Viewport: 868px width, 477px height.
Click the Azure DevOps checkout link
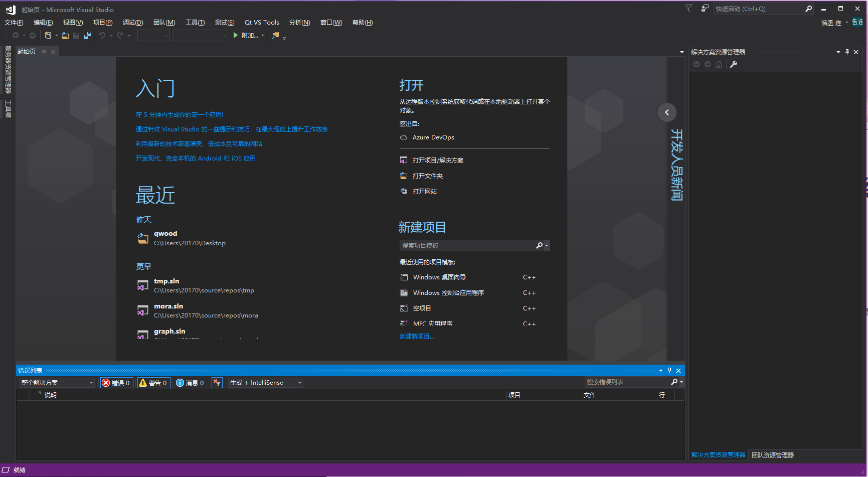[x=433, y=137]
